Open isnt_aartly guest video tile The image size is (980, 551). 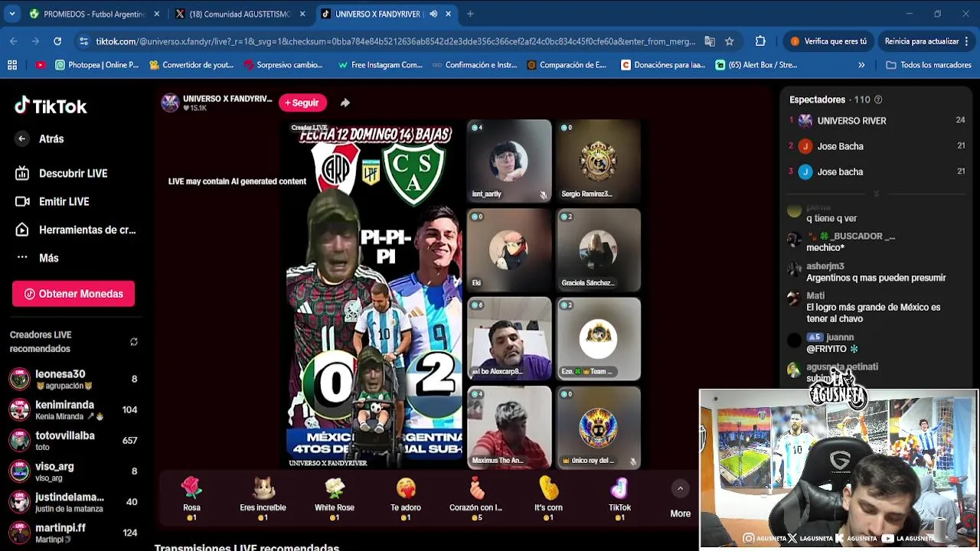click(509, 161)
